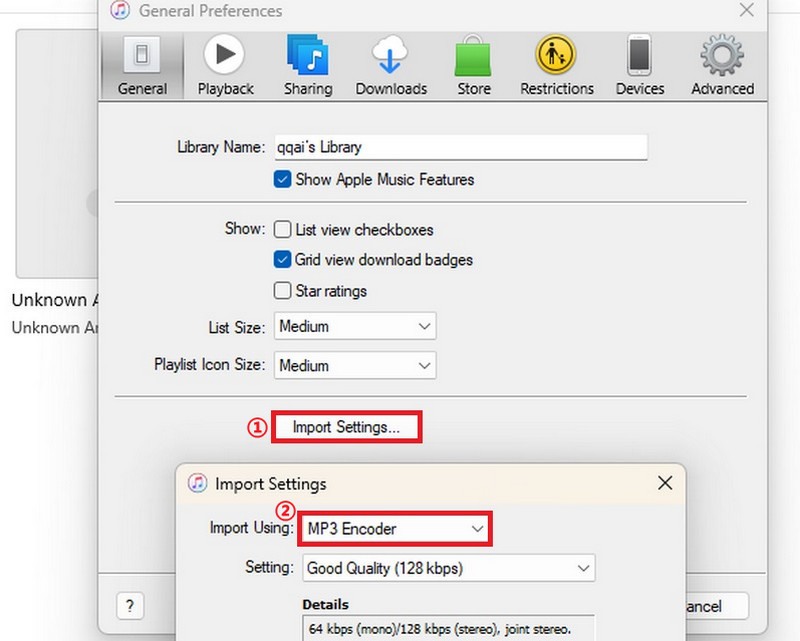This screenshot has height=641, width=800.
Task: Open the Devices preferences tab
Action: pos(640,66)
